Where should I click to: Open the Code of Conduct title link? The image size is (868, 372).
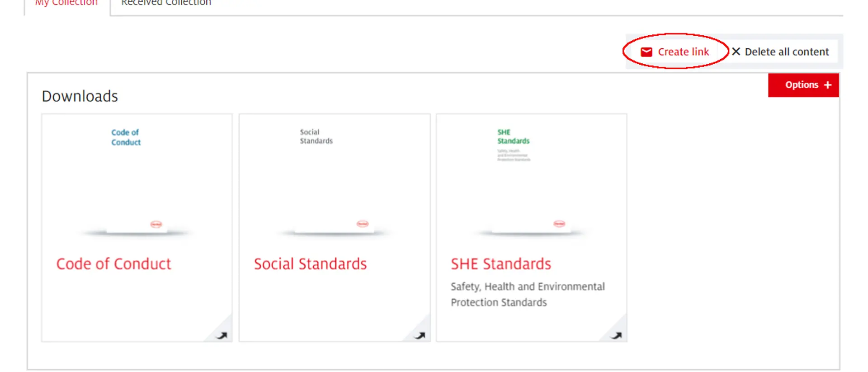113,264
